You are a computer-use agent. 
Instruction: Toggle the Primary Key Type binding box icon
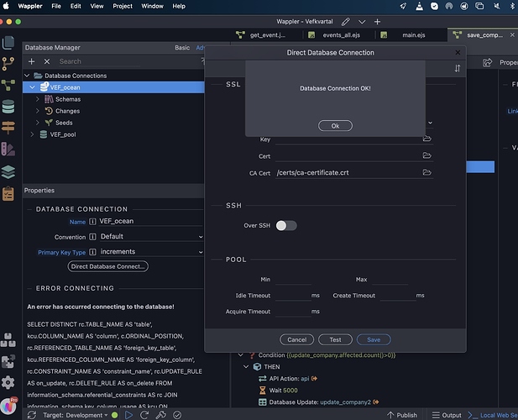click(x=93, y=252)
